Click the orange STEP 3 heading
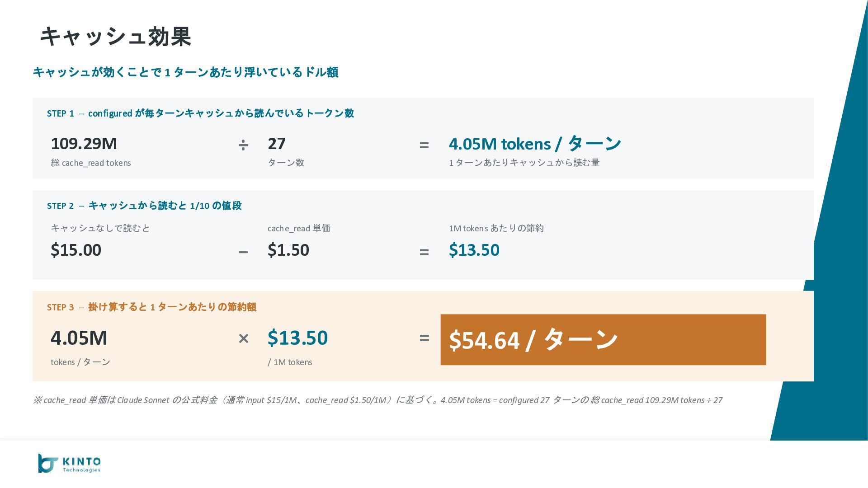Viewport: 868px width, 488px height. (151, 307)
